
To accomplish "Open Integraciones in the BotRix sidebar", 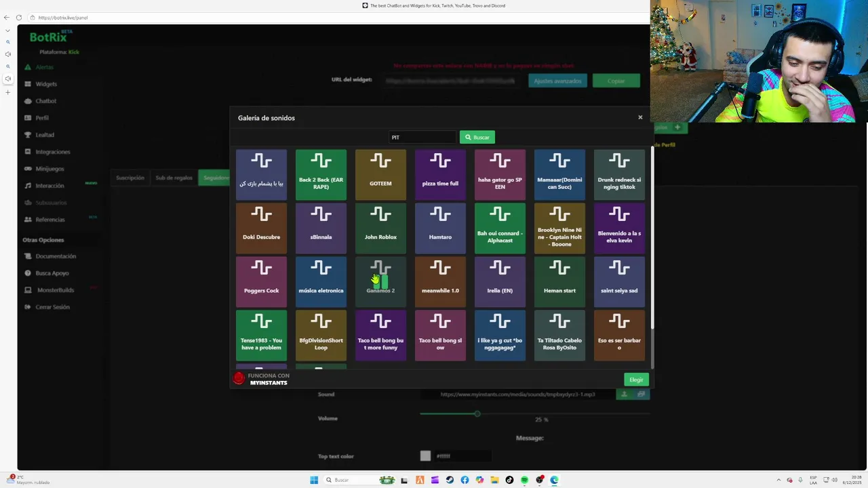I will click(52, 152).
